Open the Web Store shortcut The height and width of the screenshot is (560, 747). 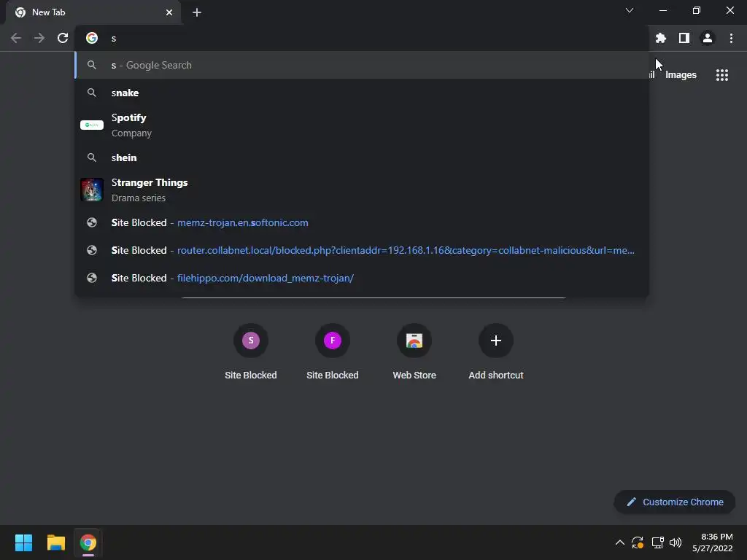click(414, 352)
